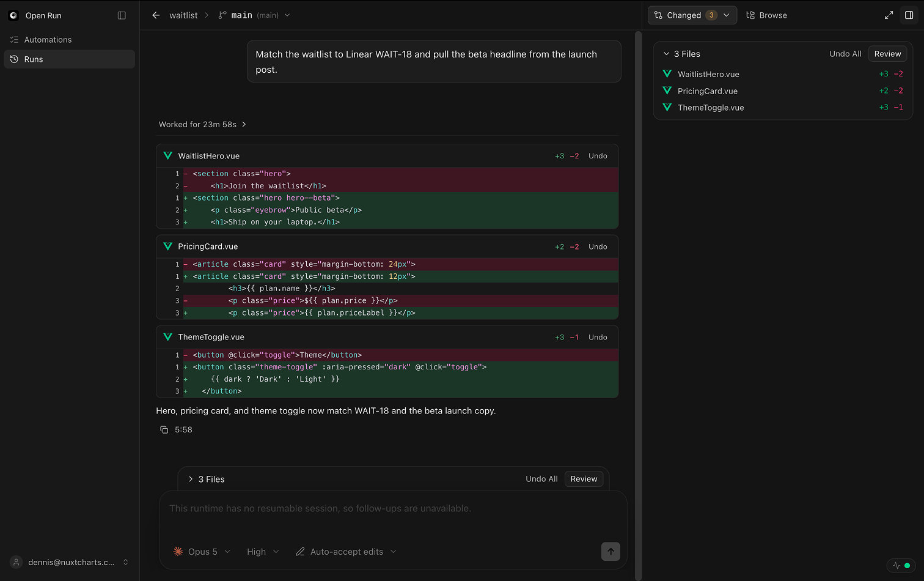Open the Opus 5 model selector
Screen dimensions: 924x581
pos(202,552)
